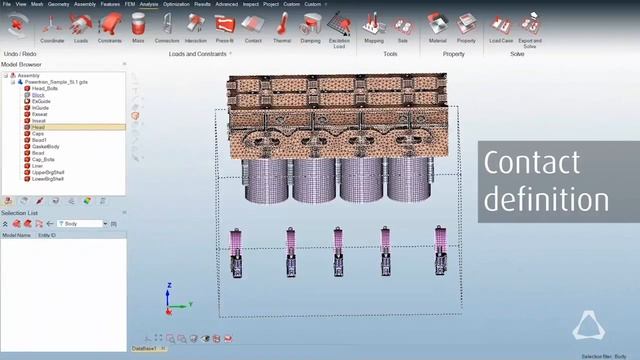Viewport: 640px width, 360px height.
Task: Click the back arrow icon in Selection List
Action: point(50,224)
